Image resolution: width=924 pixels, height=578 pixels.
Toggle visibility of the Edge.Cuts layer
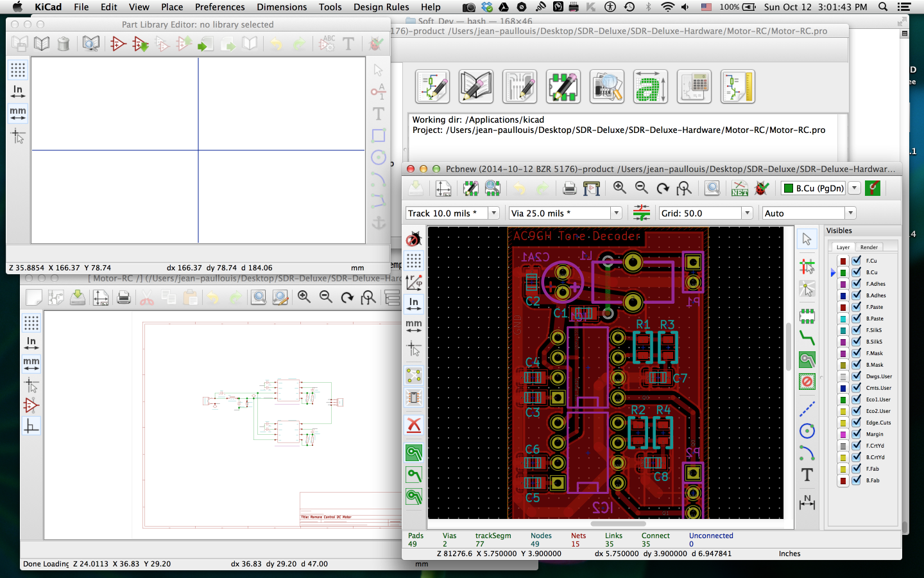coord(856,422)
